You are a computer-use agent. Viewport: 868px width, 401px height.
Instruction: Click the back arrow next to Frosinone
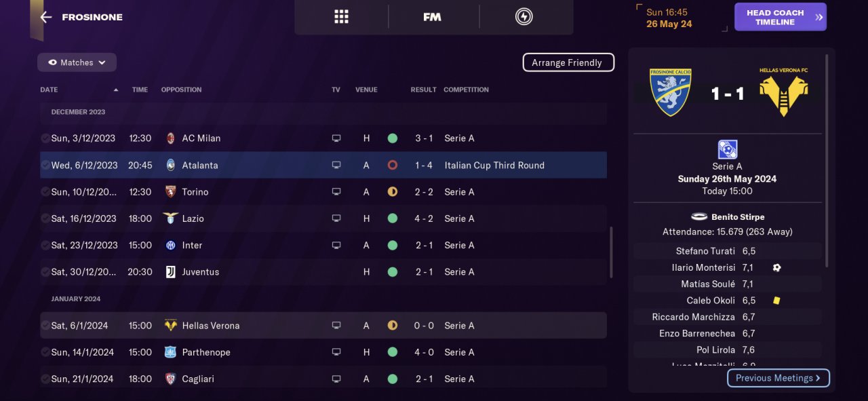coord(46,18)
